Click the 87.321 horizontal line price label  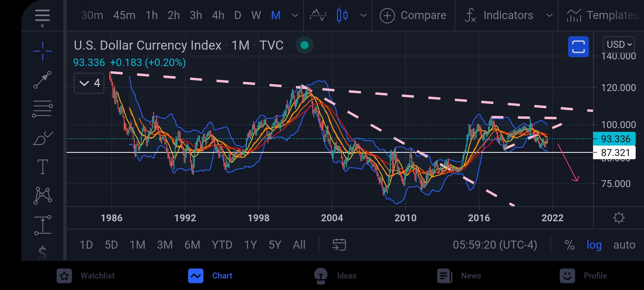point(614,153)
